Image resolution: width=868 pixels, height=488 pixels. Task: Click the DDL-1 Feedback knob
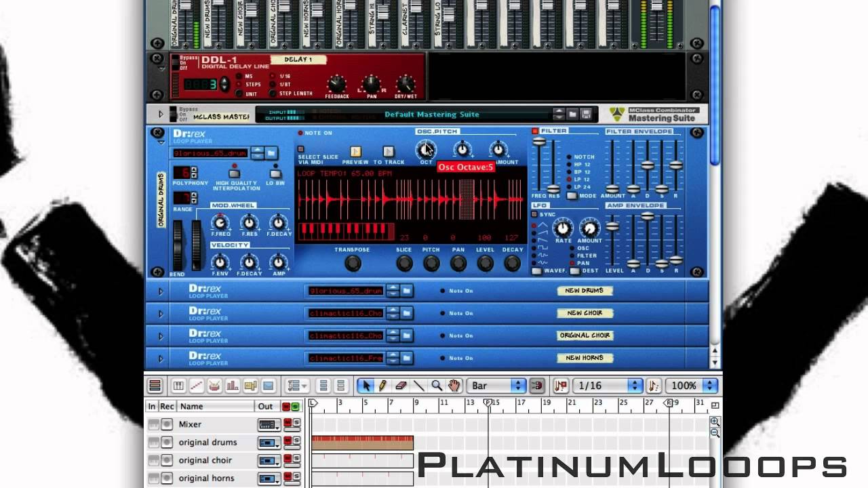click(336, 84)
